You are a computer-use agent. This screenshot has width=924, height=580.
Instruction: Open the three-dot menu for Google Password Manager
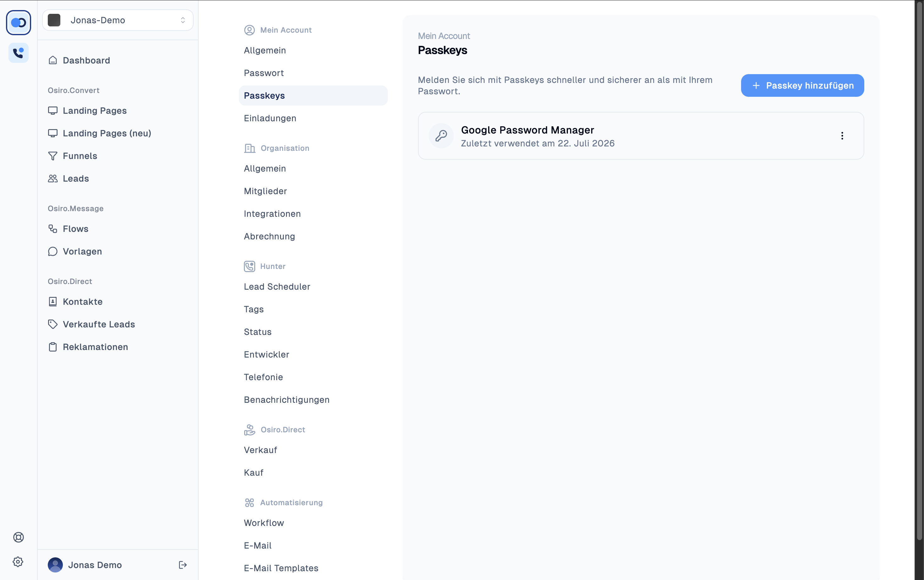842,136
